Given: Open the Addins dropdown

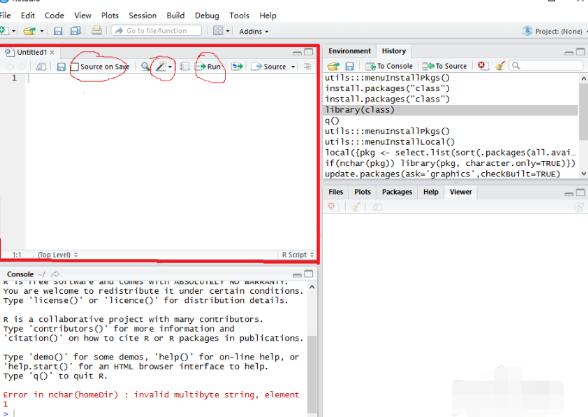Looking at the screenshot, I should point(254,32).
